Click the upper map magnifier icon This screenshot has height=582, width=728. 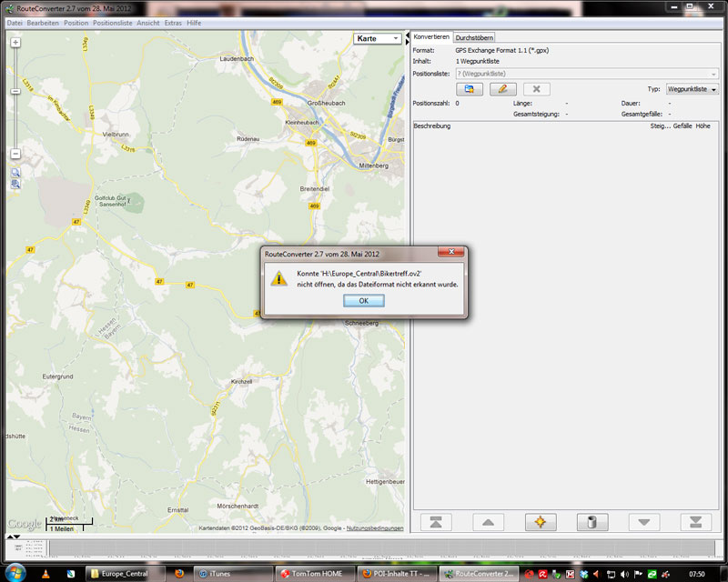(15, 173)
